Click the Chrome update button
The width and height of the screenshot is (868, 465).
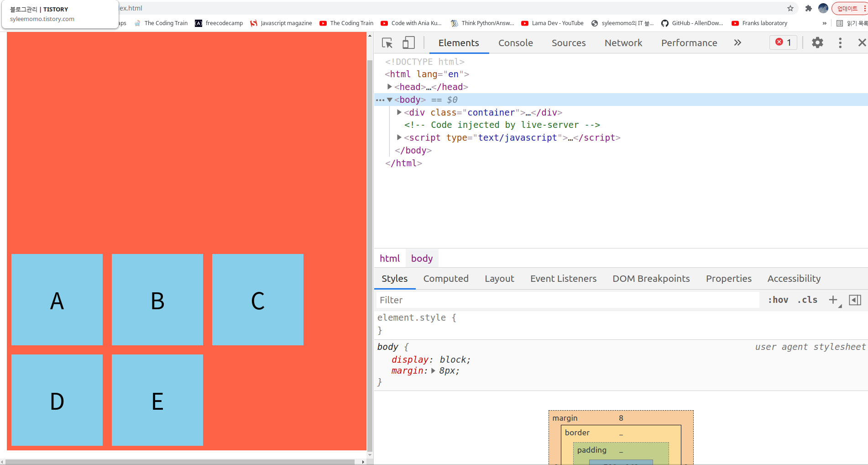click(850, 8)
